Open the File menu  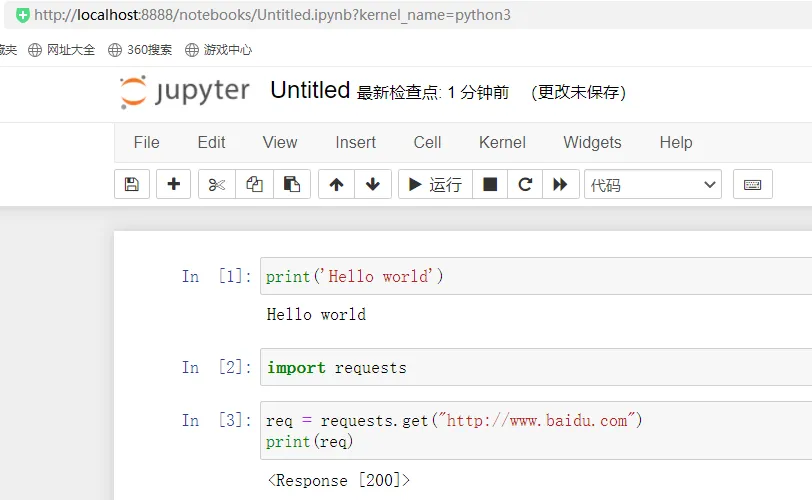click(146, 142)
